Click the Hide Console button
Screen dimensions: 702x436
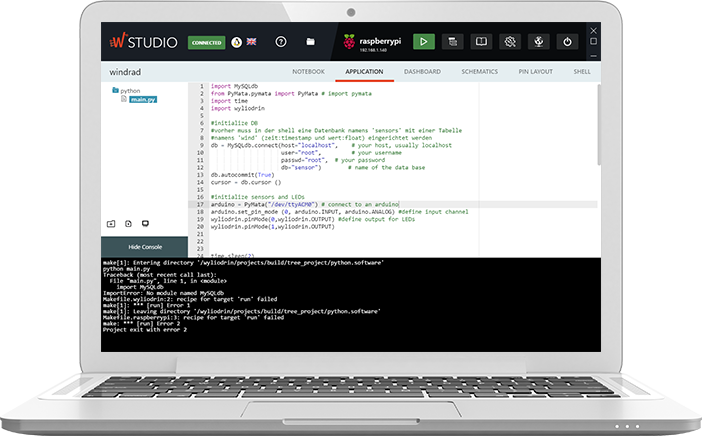pos(145,246)
